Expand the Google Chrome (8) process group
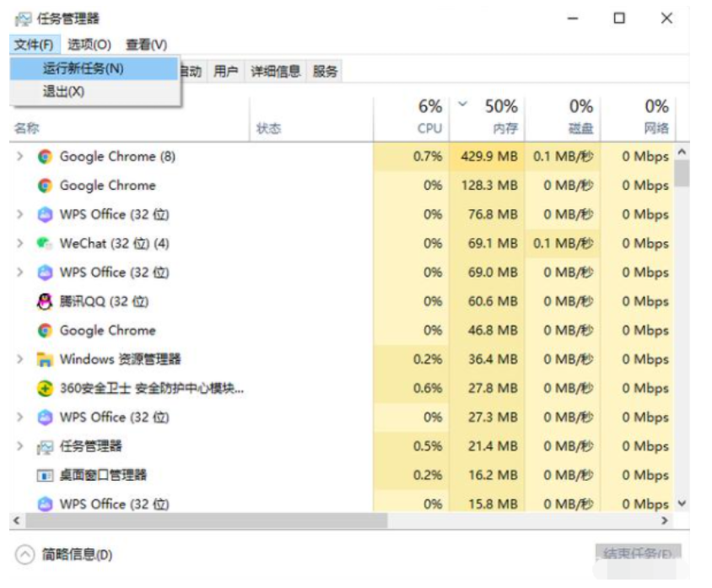The height and width of the screenshot is (588, 712). point(19,157)
